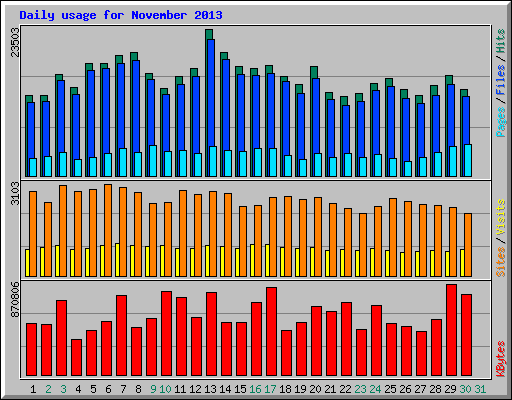
Task: Click the 870806 KBytes axis value
Action: pos(15,299)
